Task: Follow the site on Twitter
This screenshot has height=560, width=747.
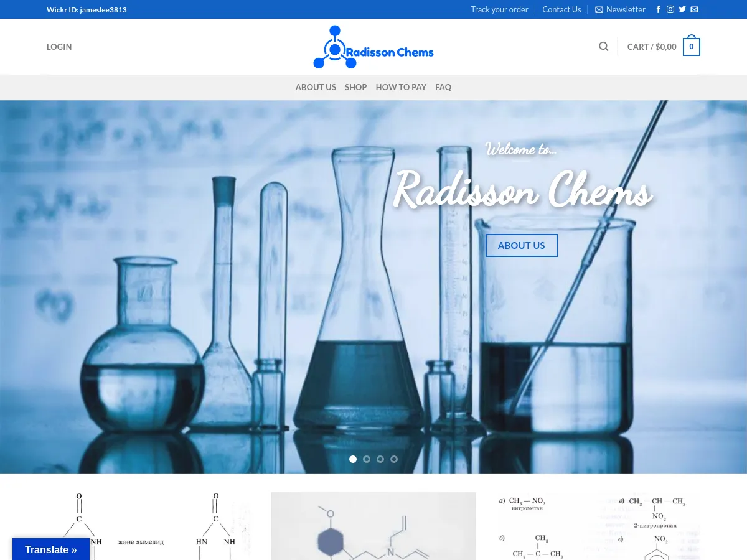Action: point(682,9)
